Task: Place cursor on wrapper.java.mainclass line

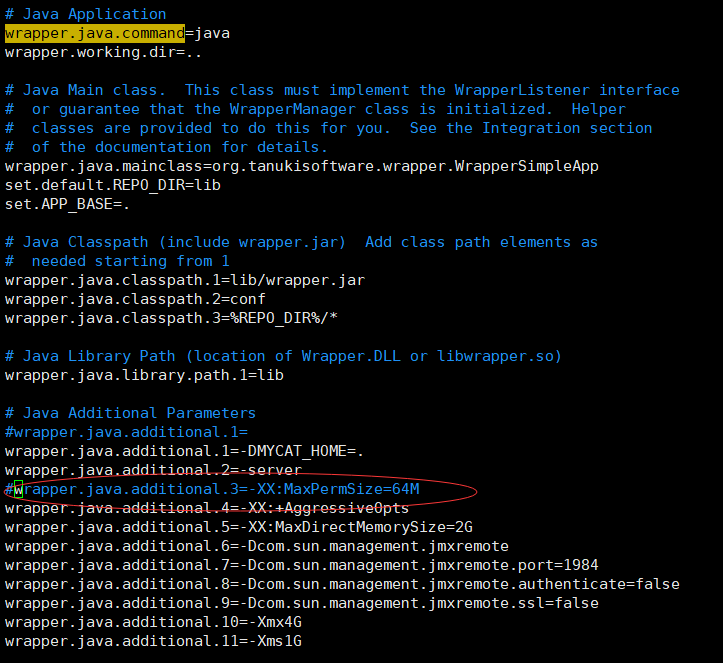Action: click(302, 166)
